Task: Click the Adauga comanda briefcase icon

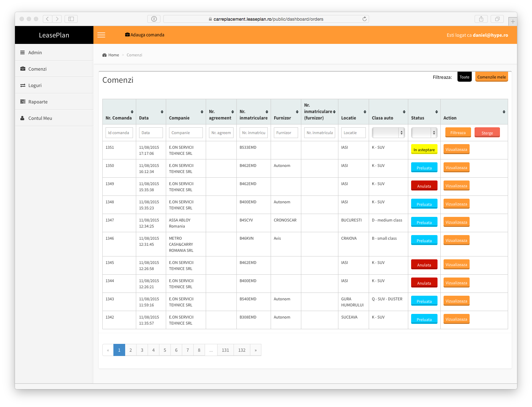Action: point(127,35)
